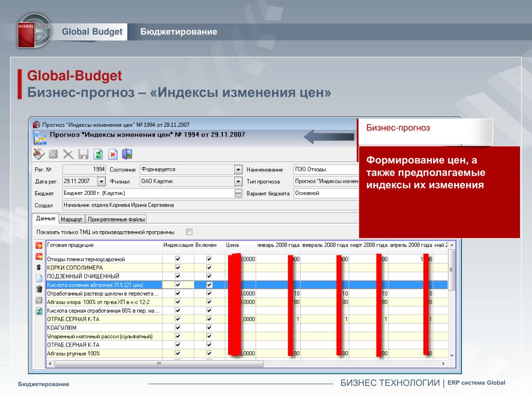The width and height of the screenshot is (532, 399).
Task: Click the red-cross delete document icon
Action: pos(113,154)
